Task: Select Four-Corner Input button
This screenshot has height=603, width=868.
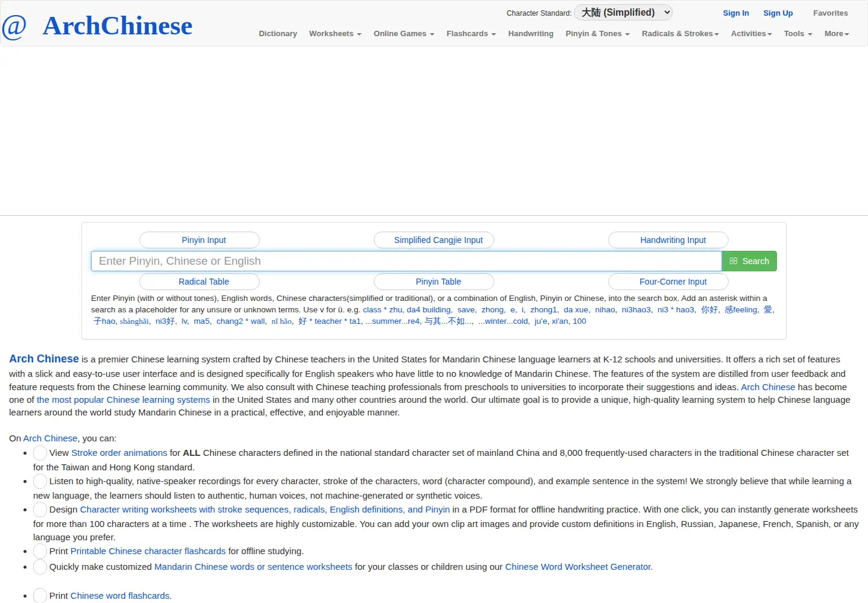Action: coord(668,282)
